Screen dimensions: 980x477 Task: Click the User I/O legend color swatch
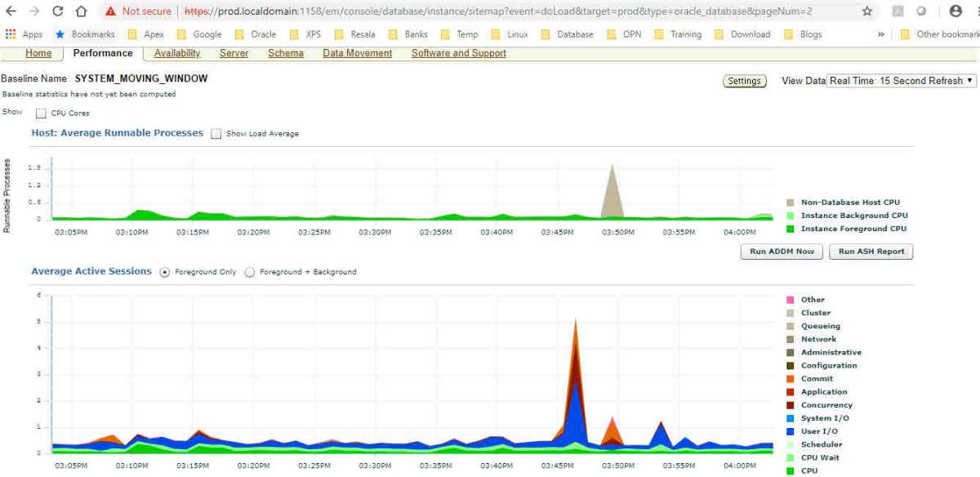tap(790, 431)
